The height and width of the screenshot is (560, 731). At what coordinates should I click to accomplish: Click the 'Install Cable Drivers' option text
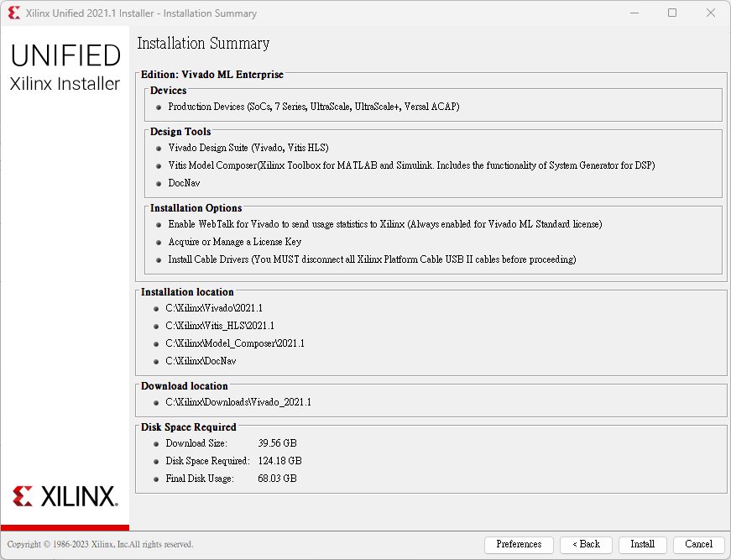point(372,259)
